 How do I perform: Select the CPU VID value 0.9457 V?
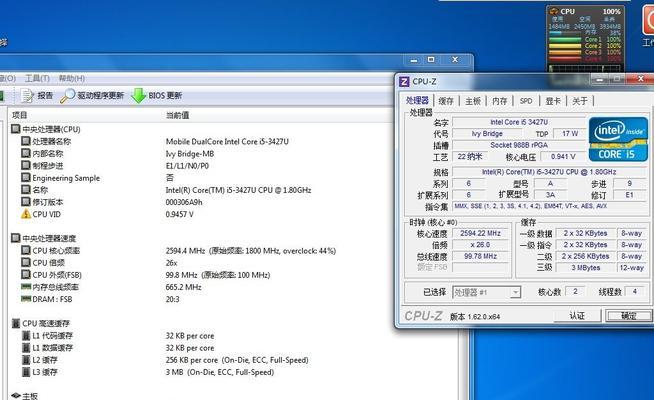point(179,214)
